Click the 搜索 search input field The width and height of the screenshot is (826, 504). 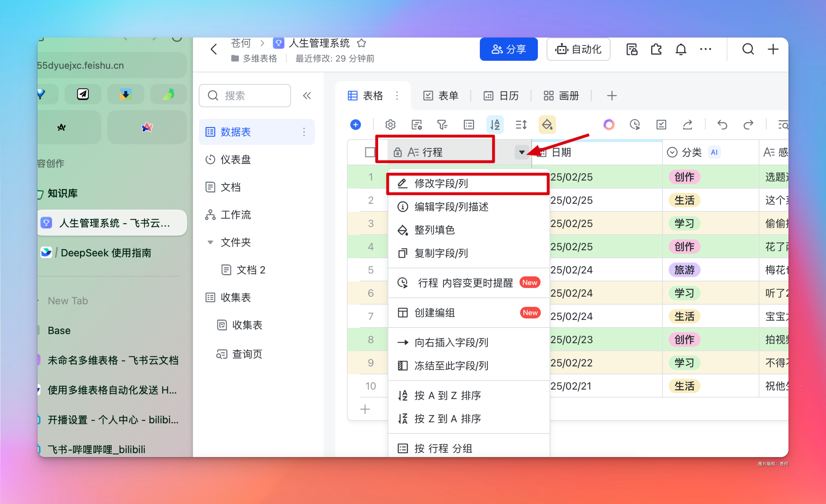pos(245,96)
